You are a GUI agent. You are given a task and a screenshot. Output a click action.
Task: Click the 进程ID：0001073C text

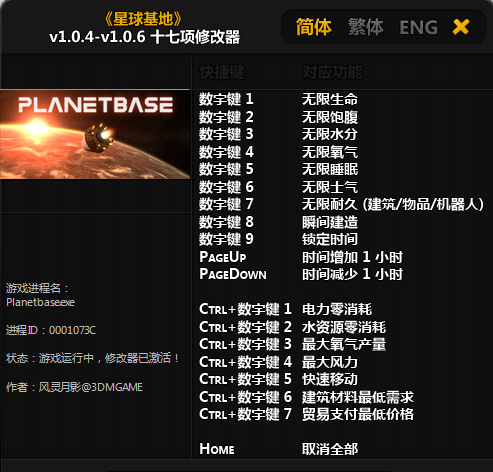[51, 330]
